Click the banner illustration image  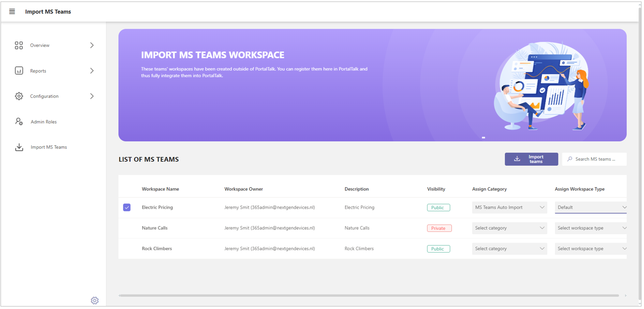pos(541,85)
